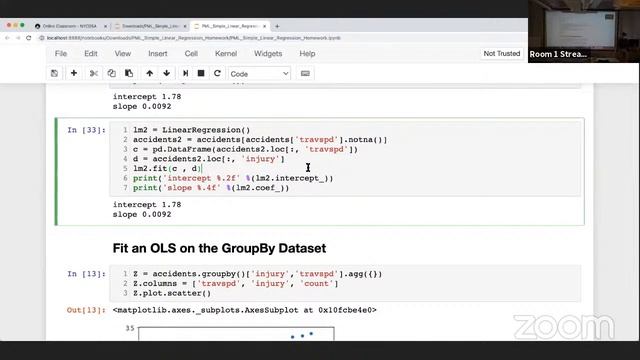This screenshot has height=360, width=640.
Task: Click the Z.columns code line
Action: (x=236, y=284)
